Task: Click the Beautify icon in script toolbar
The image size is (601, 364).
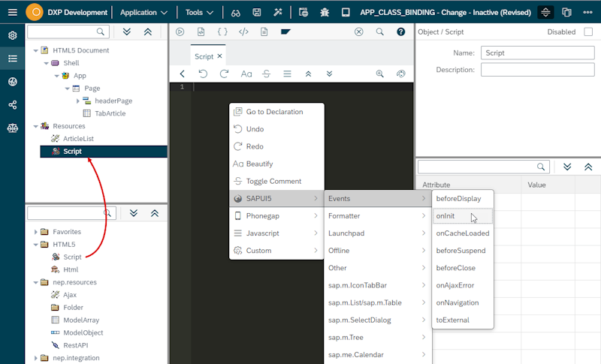Action: 246,74
